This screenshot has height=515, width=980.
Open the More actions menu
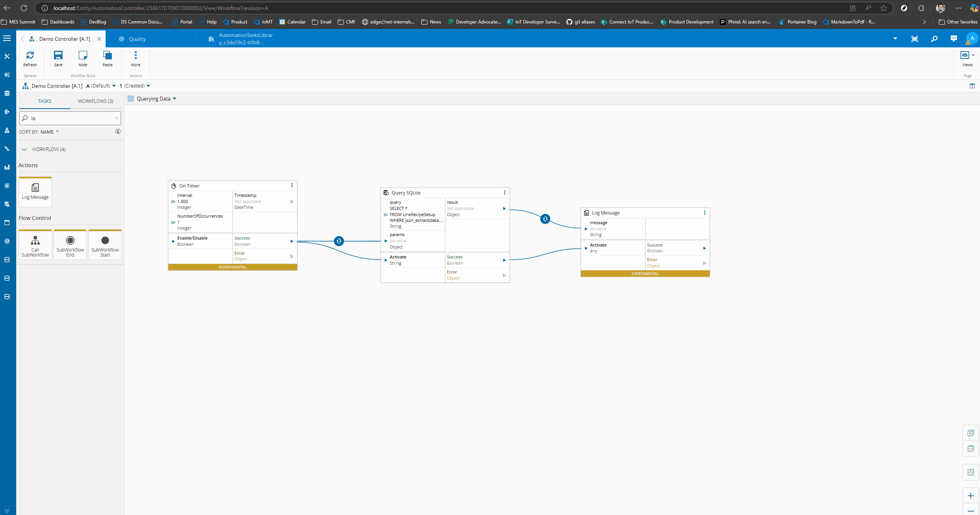pyautogui.click(x=136, y=59)
